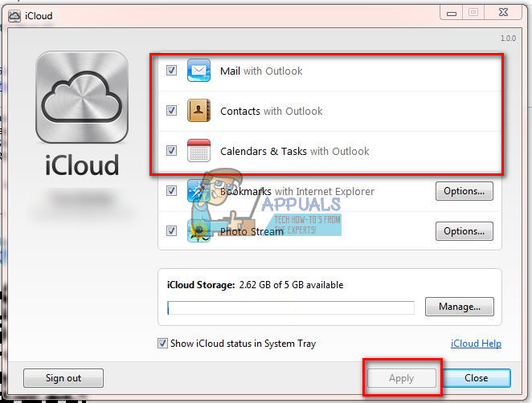Toggle Show iCloud status in System Tray

[x=162, y=344]
